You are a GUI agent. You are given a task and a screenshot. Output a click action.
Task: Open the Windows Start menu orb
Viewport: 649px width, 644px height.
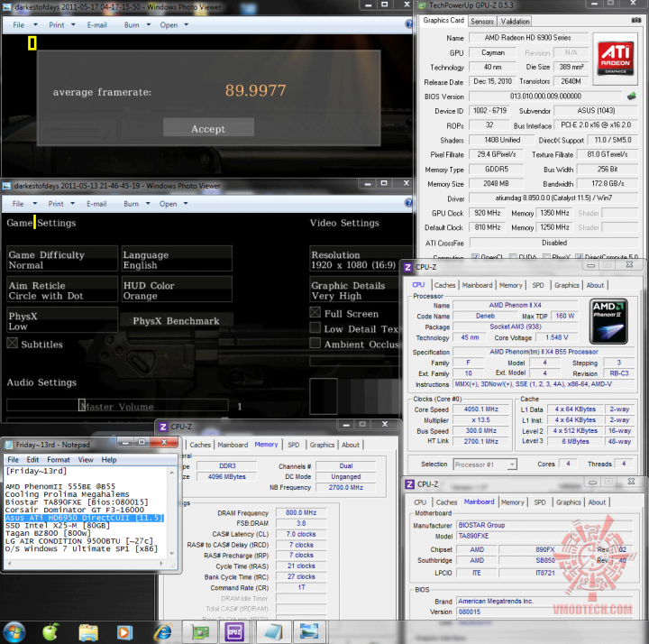[x=14, y=632]
